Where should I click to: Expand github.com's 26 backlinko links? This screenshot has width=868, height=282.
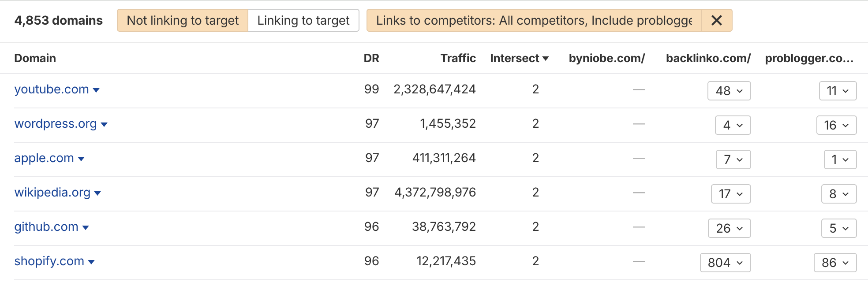pyautogui.click(x=729, y=228)
